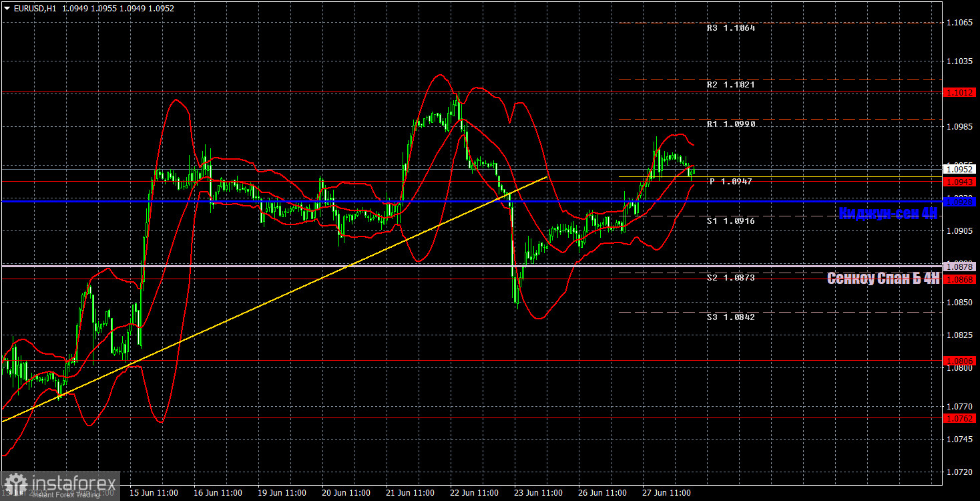980x501 pixels.
Task: Click the 1.1065 price axis value
Action: (959, 23)
